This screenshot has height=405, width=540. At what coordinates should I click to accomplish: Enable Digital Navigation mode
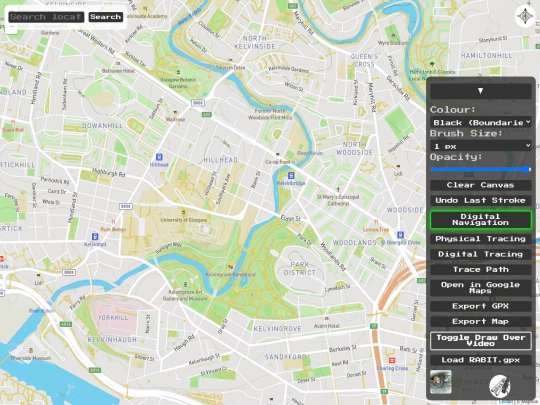(x=480, y=220)
